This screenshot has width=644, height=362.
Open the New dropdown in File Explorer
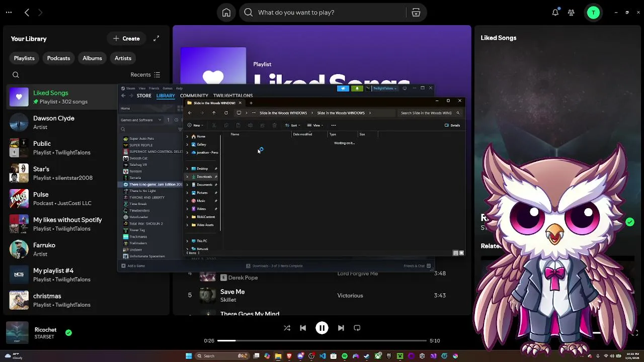point(195,125)
